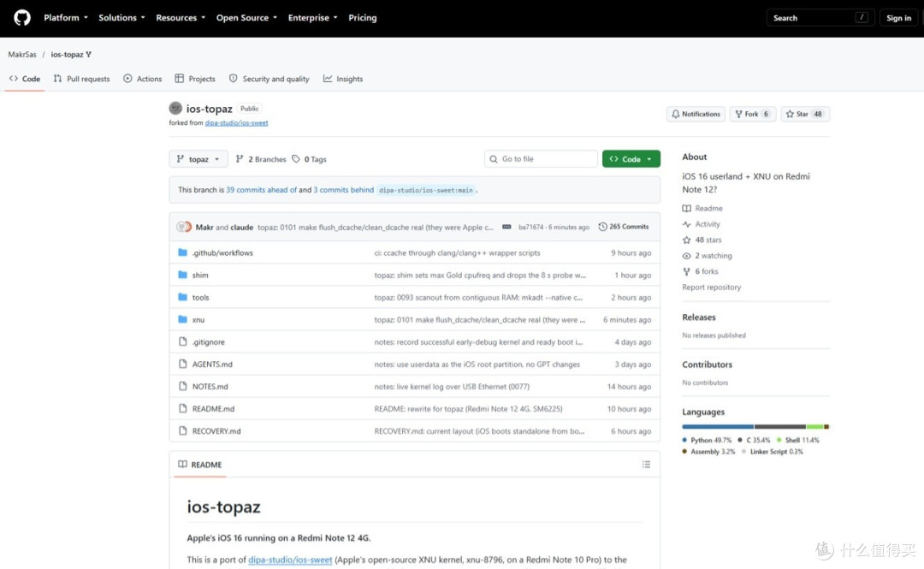This screenshot has width=924, height=569.
Task: Click the .gitignore file icon
Action: 183,342
